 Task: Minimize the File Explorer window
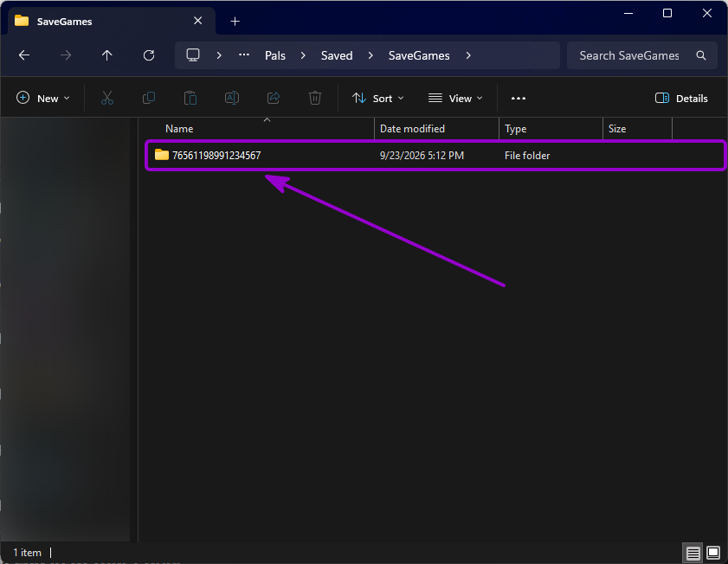coord(628,14)
